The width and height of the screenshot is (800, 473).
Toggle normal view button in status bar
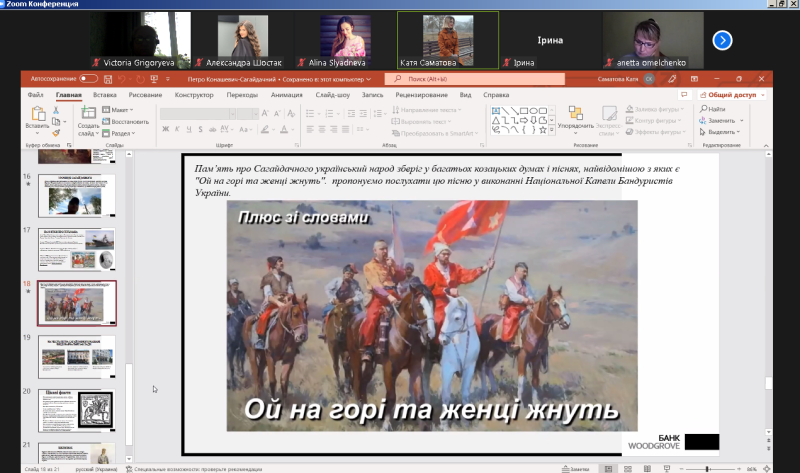[x=609, y=468]
